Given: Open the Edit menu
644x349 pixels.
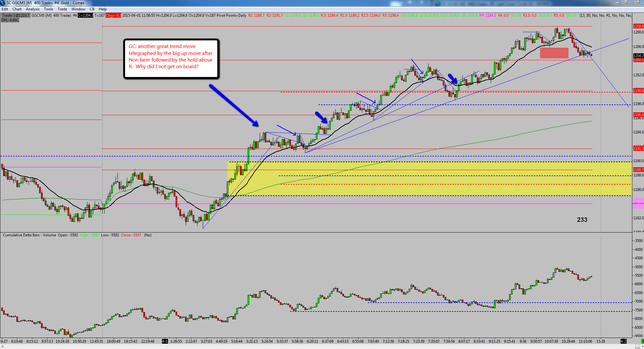Looking at the screenshot, I should 5,9.
